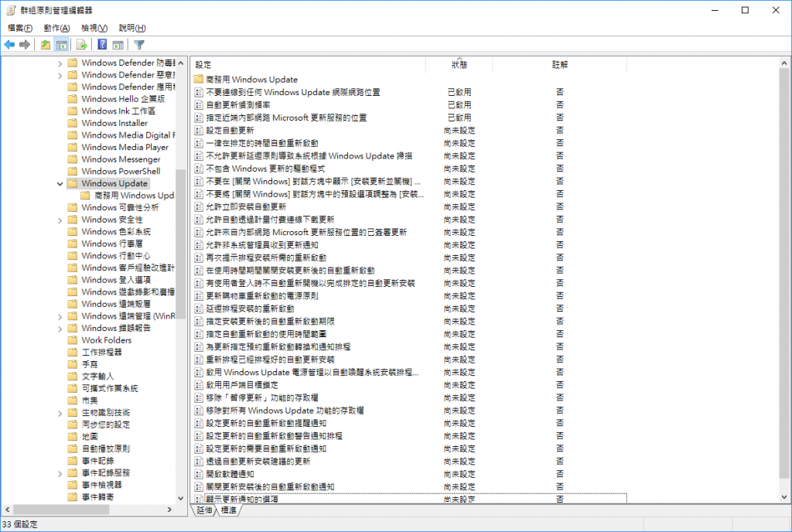Expand the Windows 遠端管理 (WinRM) node
Image resolution: width=792 pixels, height=532 pixels.
(60, 316)
